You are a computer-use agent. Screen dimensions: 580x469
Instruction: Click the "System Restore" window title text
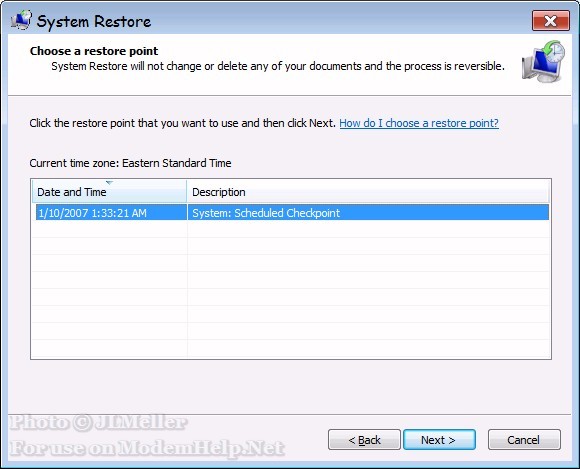(x=94, y=21)
